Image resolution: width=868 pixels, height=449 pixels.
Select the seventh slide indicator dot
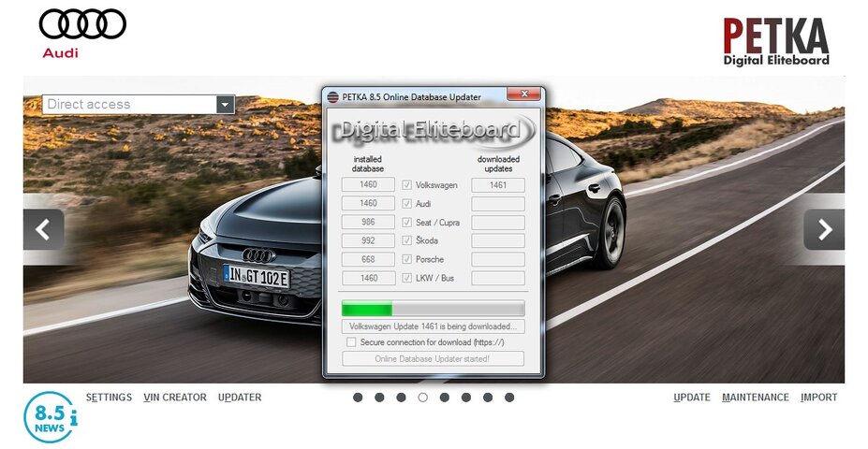(x=488, y=397)
